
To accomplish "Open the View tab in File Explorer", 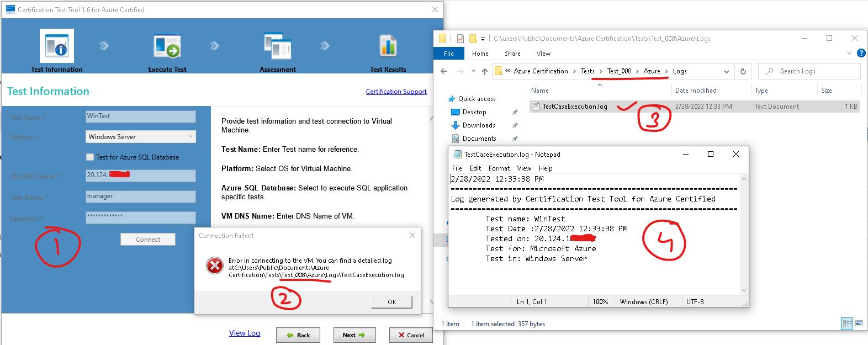I will point(543,54).
